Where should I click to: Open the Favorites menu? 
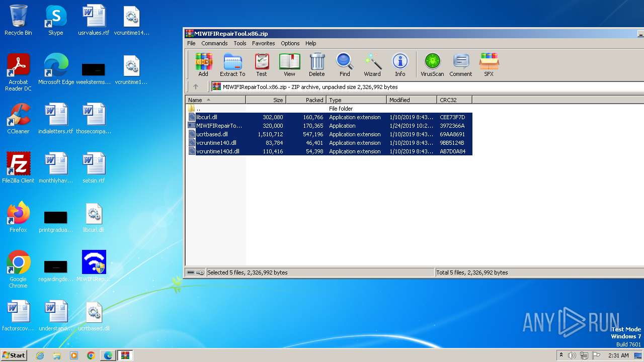[x=264, y=43]
